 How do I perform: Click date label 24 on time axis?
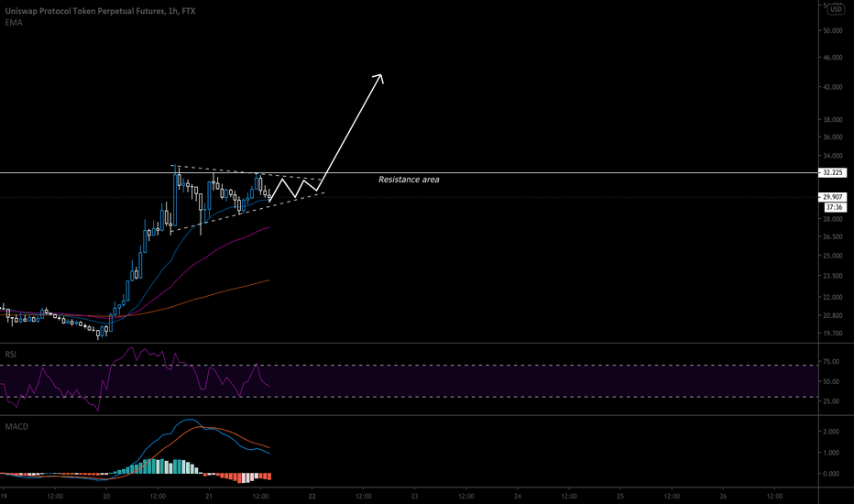tap(518, 496)
